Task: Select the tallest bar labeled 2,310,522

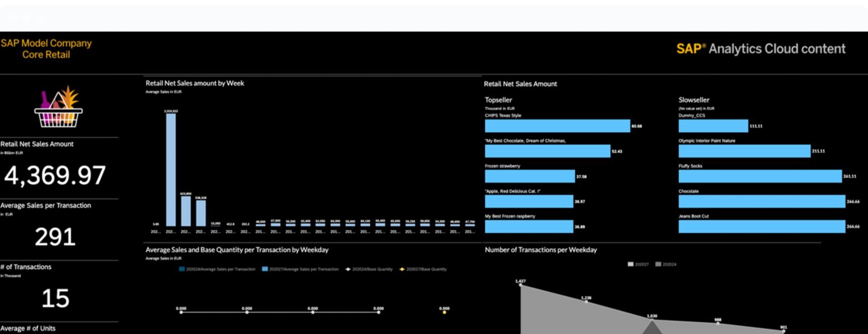Action: pos(171,169)
